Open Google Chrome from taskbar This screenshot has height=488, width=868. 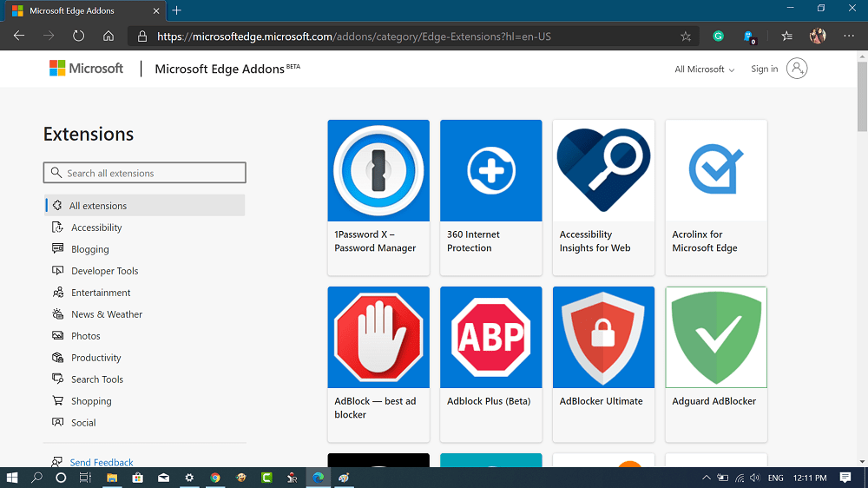214,478
